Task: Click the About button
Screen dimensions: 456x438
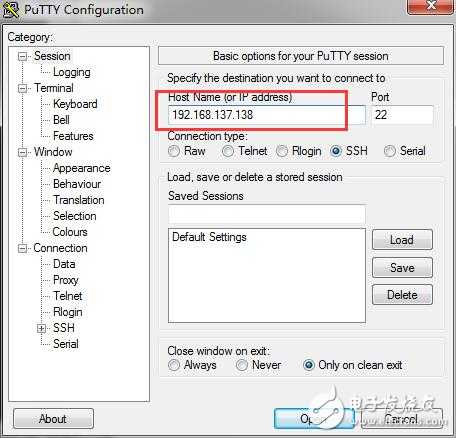Action: 53,419
